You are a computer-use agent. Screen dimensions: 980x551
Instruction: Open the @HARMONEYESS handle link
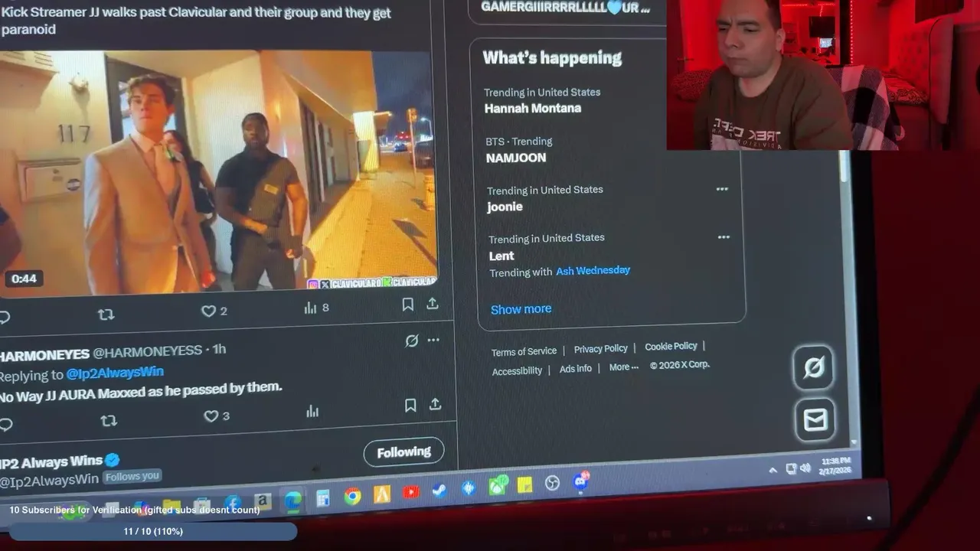coord(147,352)
